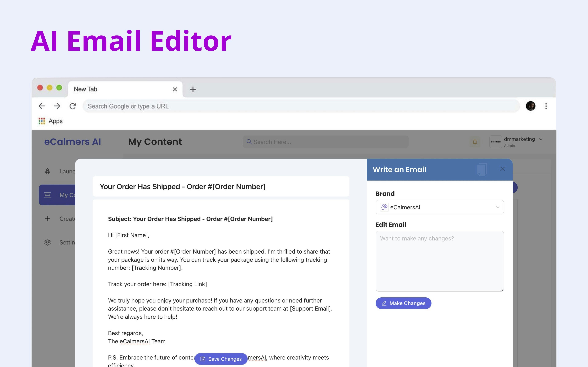Viewport: 588px width, 367px height.
Task: Click the Make Changes button
Action: (403, 303)
